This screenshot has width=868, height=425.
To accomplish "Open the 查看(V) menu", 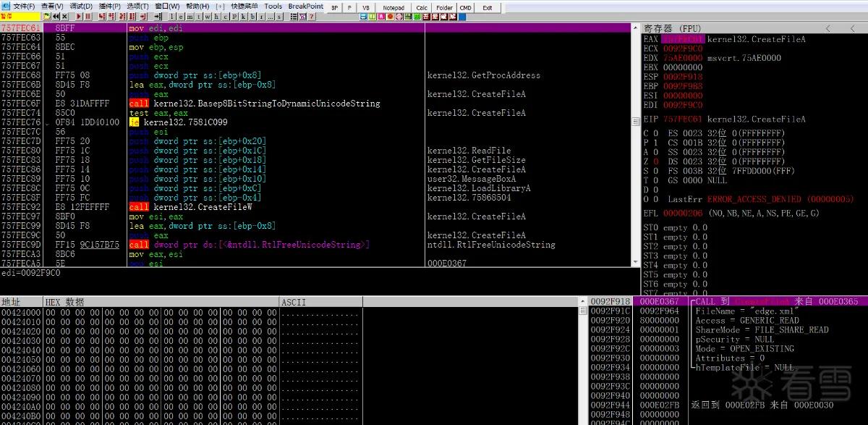I will tap(52, 7).
